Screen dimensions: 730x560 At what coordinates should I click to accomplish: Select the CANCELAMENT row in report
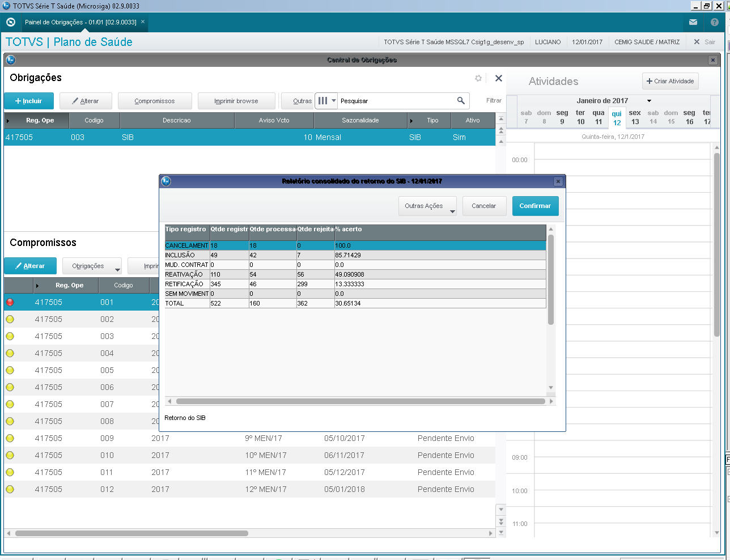click(x=355, y=245)
